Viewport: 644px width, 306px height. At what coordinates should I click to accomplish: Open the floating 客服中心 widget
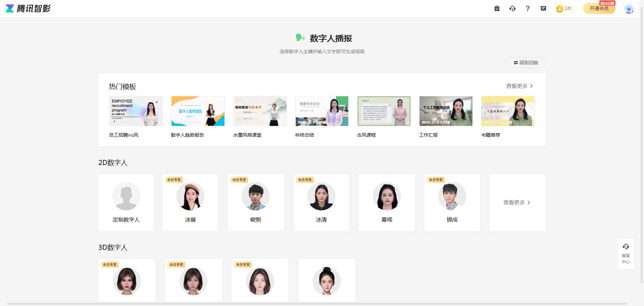[625, 254]
